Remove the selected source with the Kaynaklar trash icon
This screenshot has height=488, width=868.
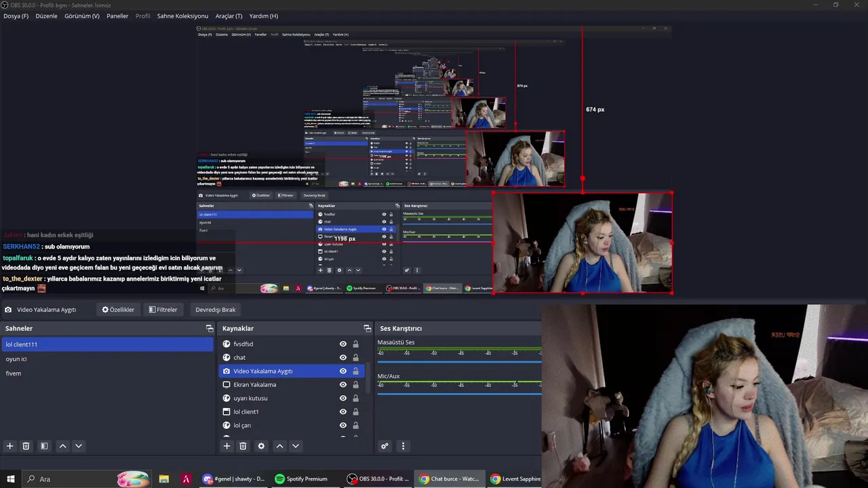point(243,446)
